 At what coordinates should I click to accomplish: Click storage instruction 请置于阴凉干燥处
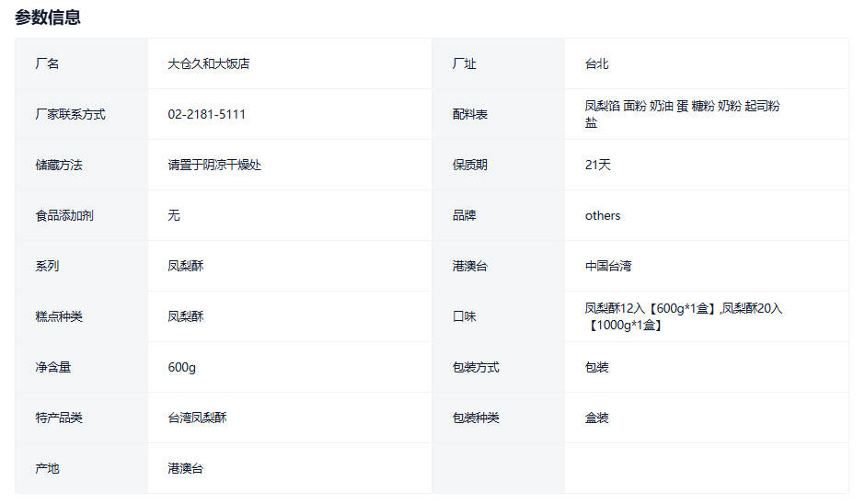coord(214,166)
